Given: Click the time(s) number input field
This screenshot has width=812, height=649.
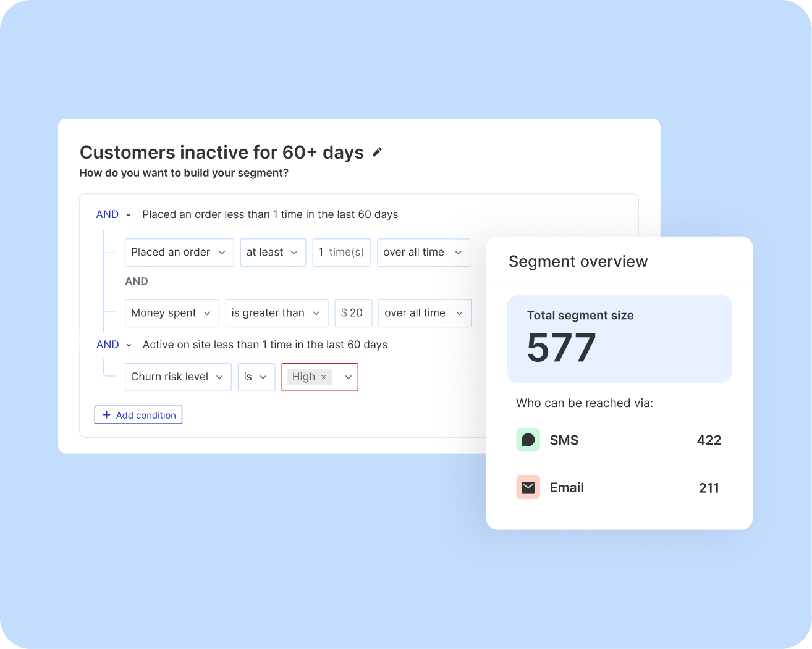Looking at the screenshot, I should tap(341, 252).
